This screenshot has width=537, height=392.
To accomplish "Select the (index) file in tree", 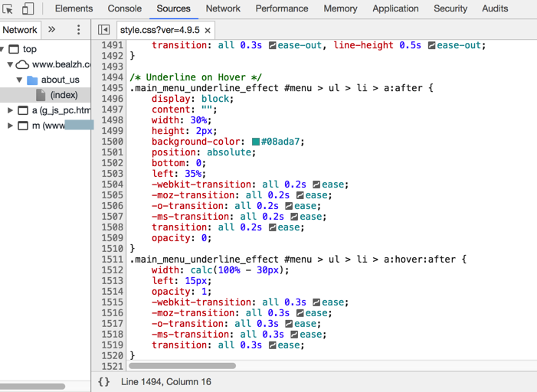I will [x=64, y=95].
